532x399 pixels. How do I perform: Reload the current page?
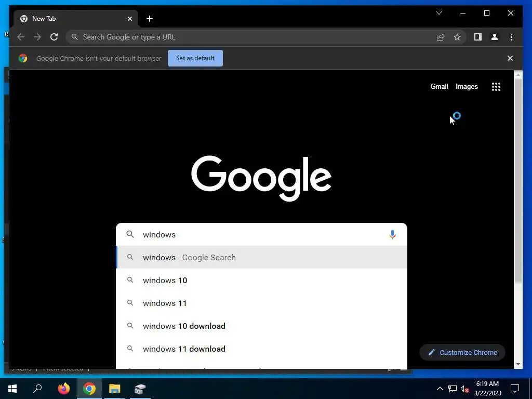coord(54,37)
